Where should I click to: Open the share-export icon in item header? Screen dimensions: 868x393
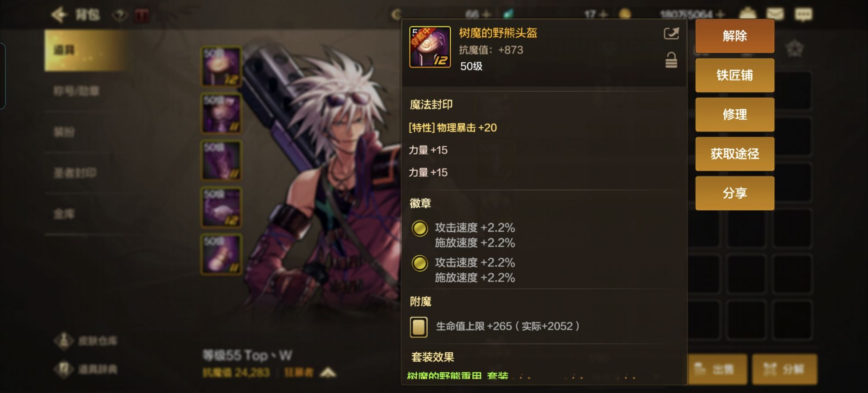tap(671, 33)
